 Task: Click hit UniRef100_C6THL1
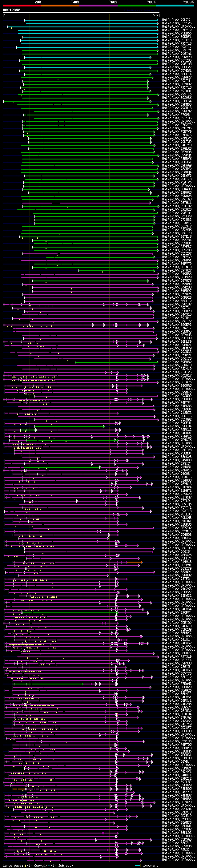click(x=177, y=203)
